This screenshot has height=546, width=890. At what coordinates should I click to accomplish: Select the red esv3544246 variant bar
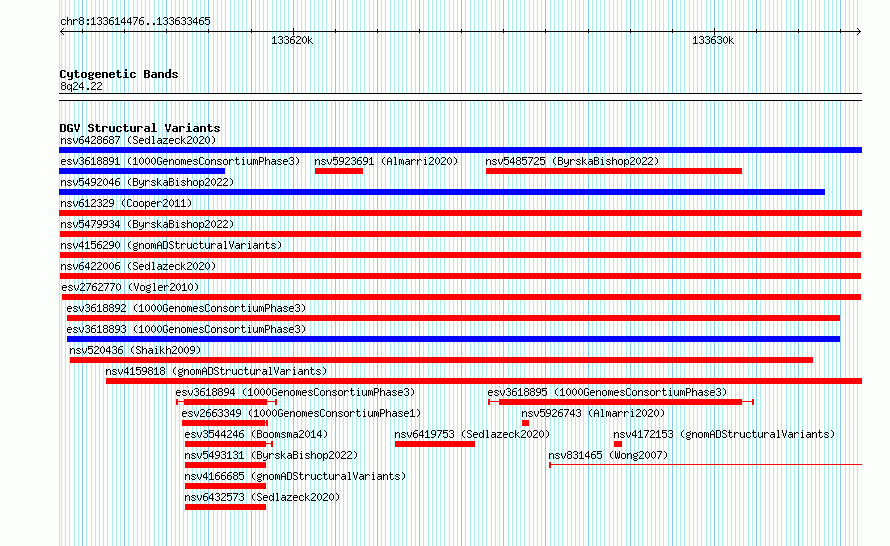229,444
